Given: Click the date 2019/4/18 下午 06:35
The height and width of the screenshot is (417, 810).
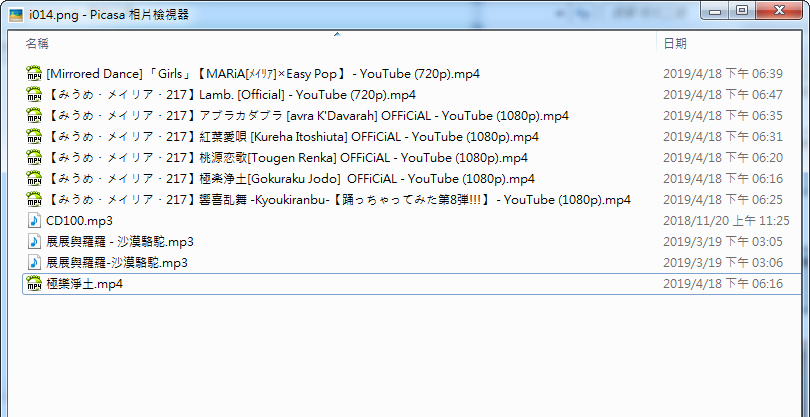Looking at the screenshot, I should (723, 116).
